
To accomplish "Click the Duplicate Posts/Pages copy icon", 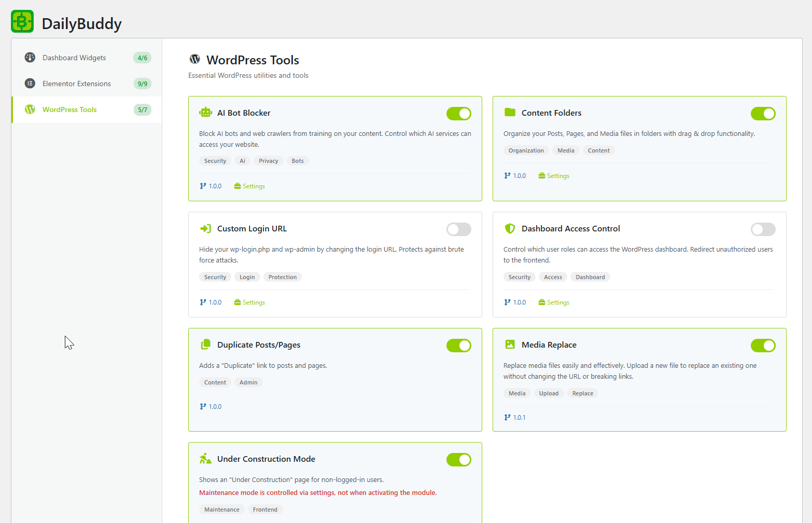I will (x=205, y=344).
